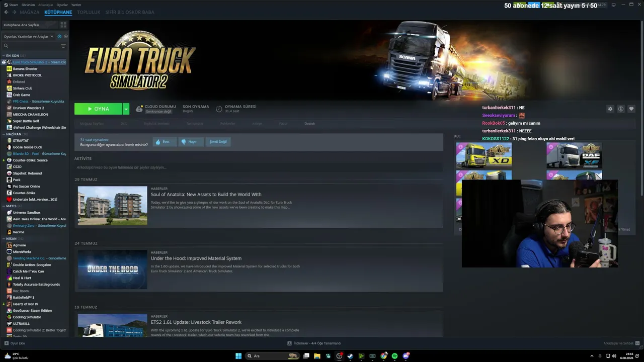Open Windows Start menu
This screenshot has height=362, width=644.
[238, 356]
